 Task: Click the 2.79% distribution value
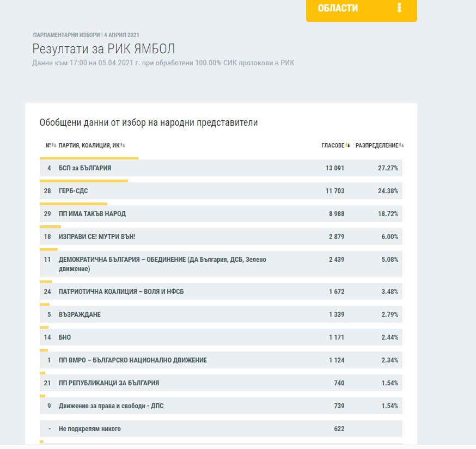(x=390, y=315)
